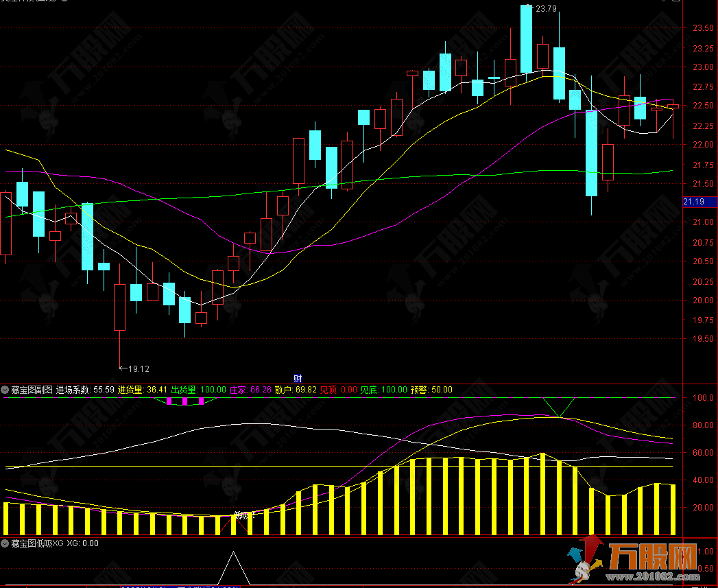Click the 21.19 current price tag
The height and width of the screenshot is (588, 718).
point(693,202)
